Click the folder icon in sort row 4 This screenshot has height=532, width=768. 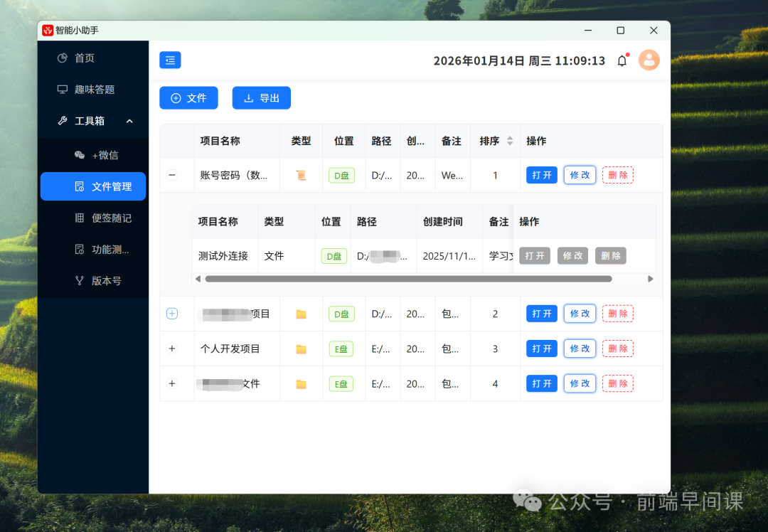[x=302, y=384]
